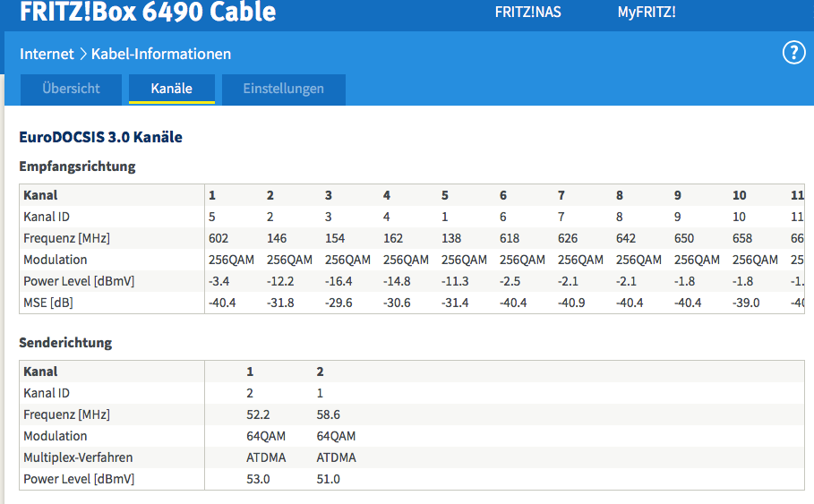
Task: Click MSE value -31.4
Action: 455,303
